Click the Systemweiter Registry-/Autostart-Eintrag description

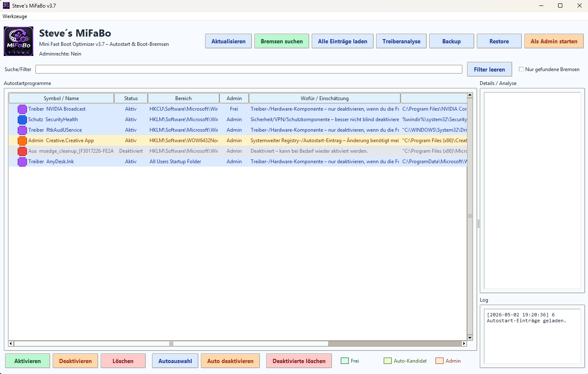[x=325, y=141]
